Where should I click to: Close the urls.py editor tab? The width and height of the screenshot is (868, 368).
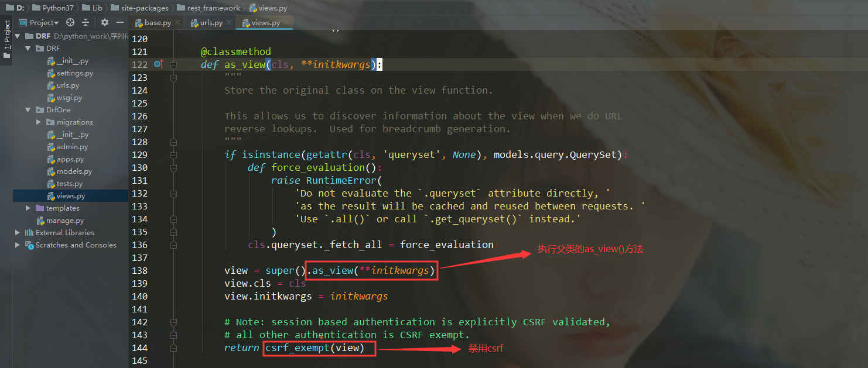point(228,23)
